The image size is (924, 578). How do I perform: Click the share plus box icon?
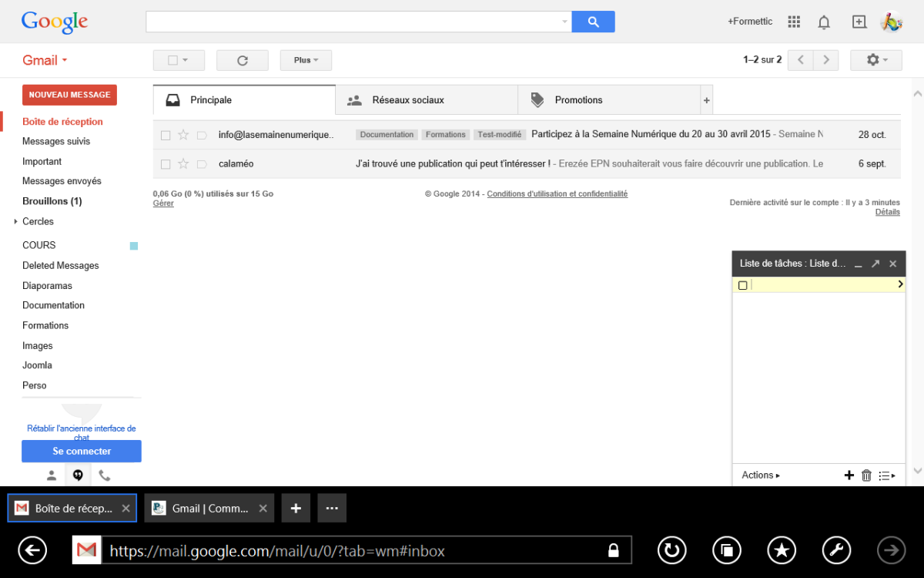point(859,22)
